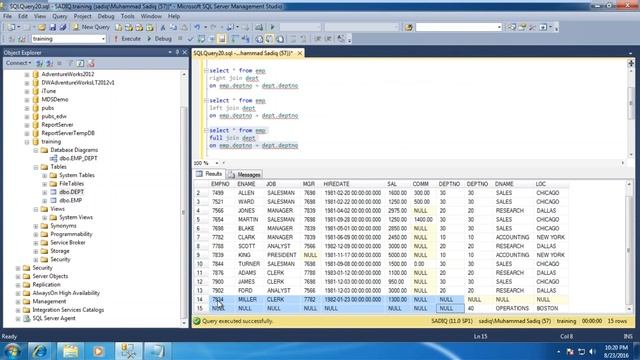Select the System Tables folder
The image size is (640, 360).
point(77,175)
